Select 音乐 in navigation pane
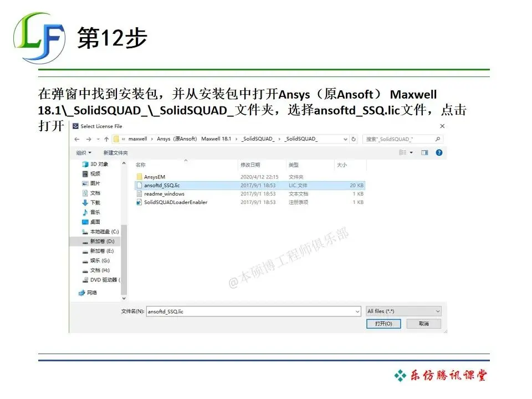 point(91,212)
